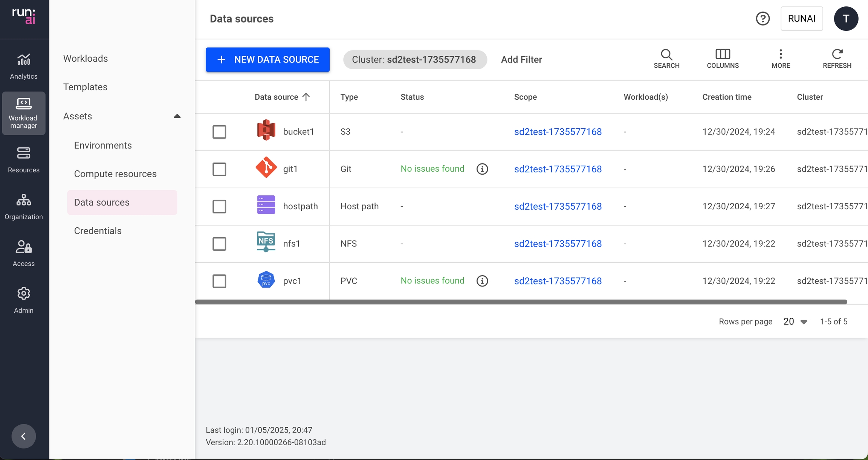Tick the checkbox for git1
Image resolution: width=868 pixels, height=460 pixels.
tap(219, 169)
